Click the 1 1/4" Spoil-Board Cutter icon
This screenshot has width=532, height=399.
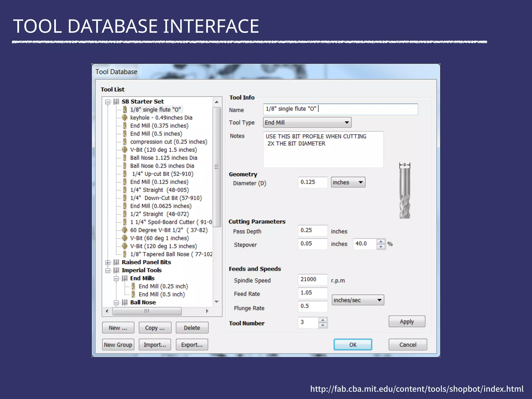125,222
